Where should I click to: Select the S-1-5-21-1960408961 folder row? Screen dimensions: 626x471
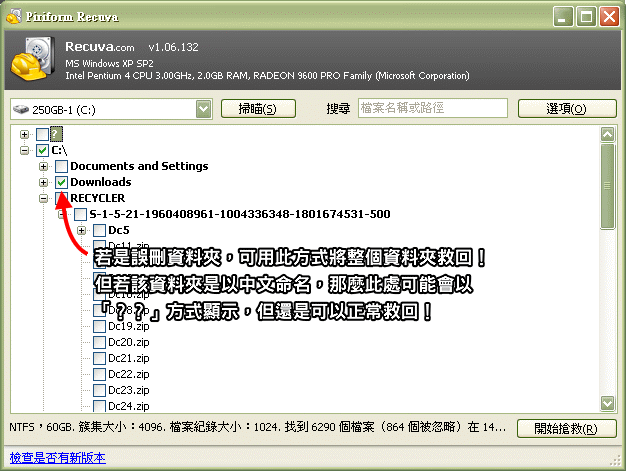click(x=240, y=214)
